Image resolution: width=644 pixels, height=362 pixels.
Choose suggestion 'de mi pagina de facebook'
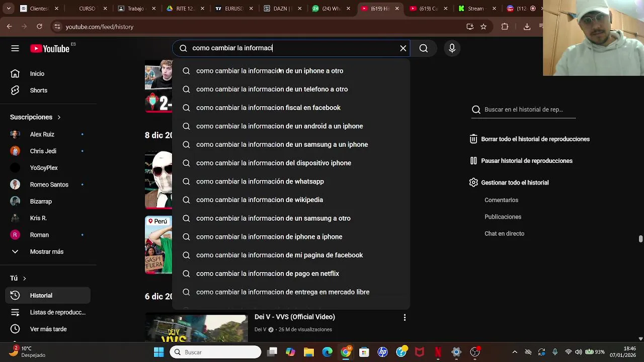click(x=291, y=255)
